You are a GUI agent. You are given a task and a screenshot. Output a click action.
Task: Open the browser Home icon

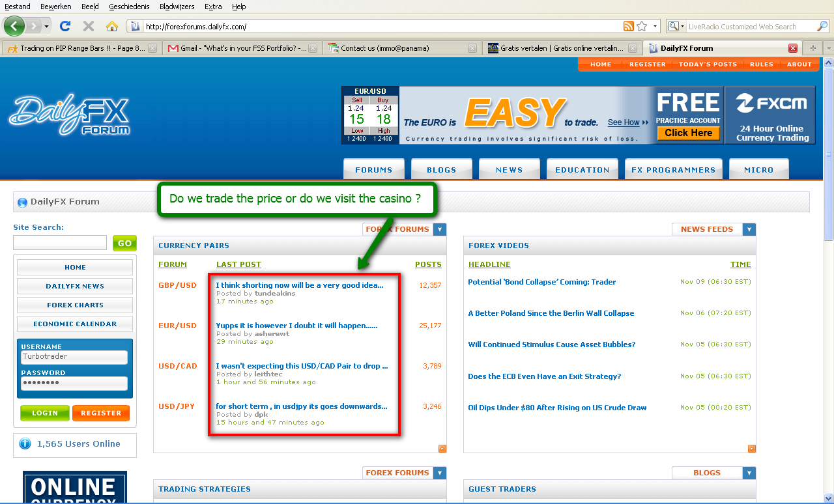pyautogui.click(x=112, y=27)
